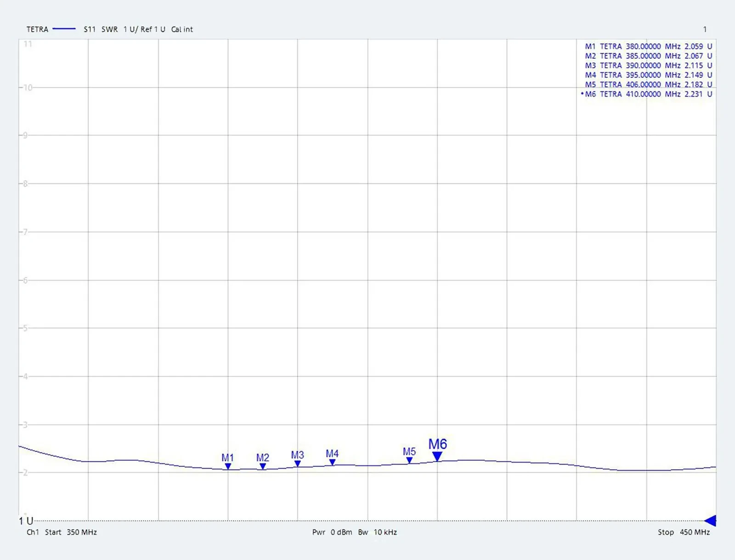Click the blue reference position arrow at right
The height and width of the screenshot is (560, 735).
point(710,521)
